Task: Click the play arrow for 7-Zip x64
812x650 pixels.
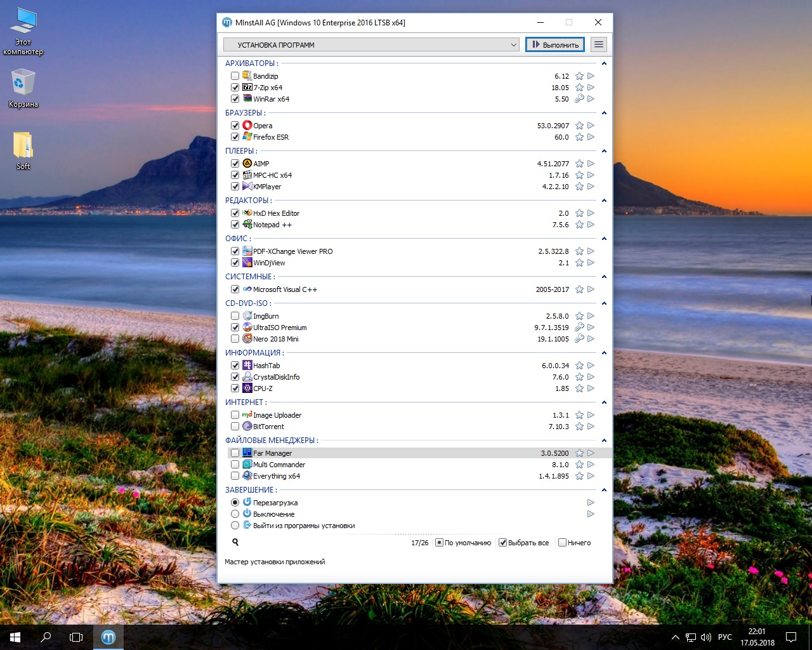Action: click(591, 88)
